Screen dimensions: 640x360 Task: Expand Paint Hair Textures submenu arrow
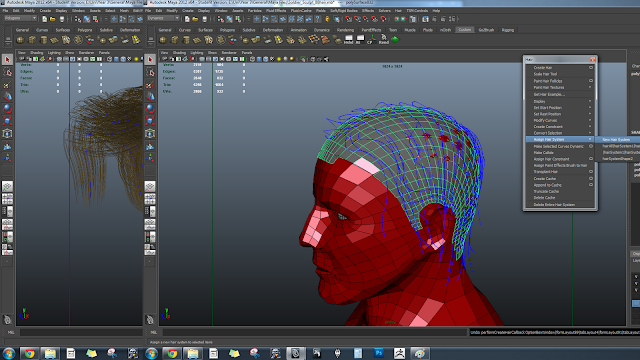590,87
